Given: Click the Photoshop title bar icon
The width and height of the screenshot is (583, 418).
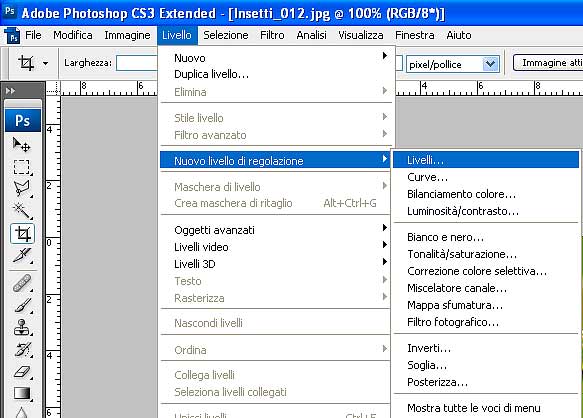Looking at the screenshot, I should point(10,11).
